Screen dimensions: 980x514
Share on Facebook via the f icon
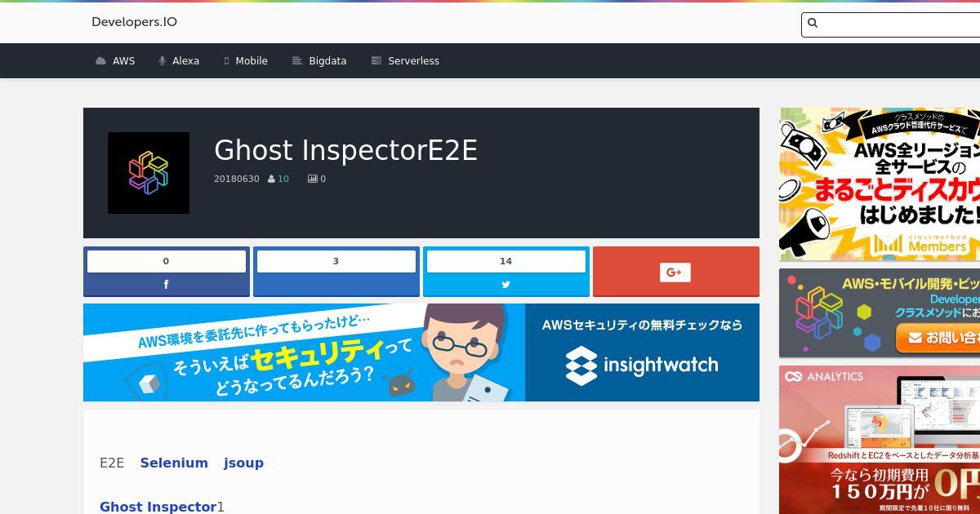pos(167,285)
